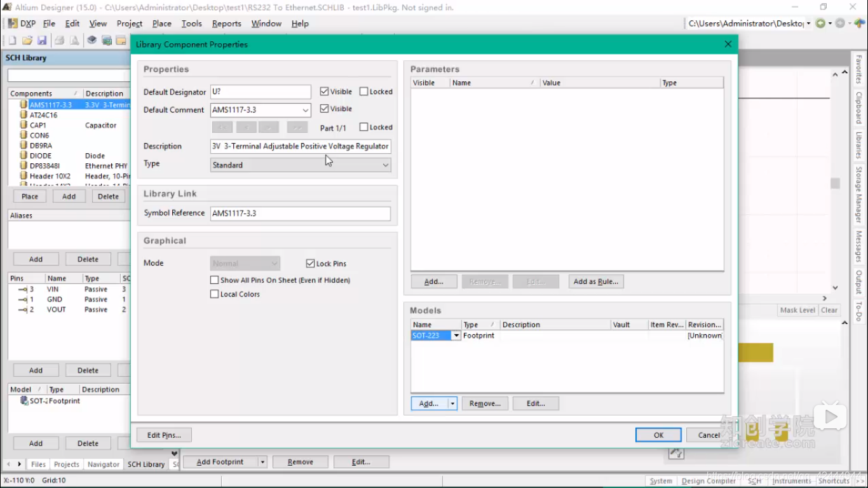Click the green navigate-back arrow icon

click(820, 24)
